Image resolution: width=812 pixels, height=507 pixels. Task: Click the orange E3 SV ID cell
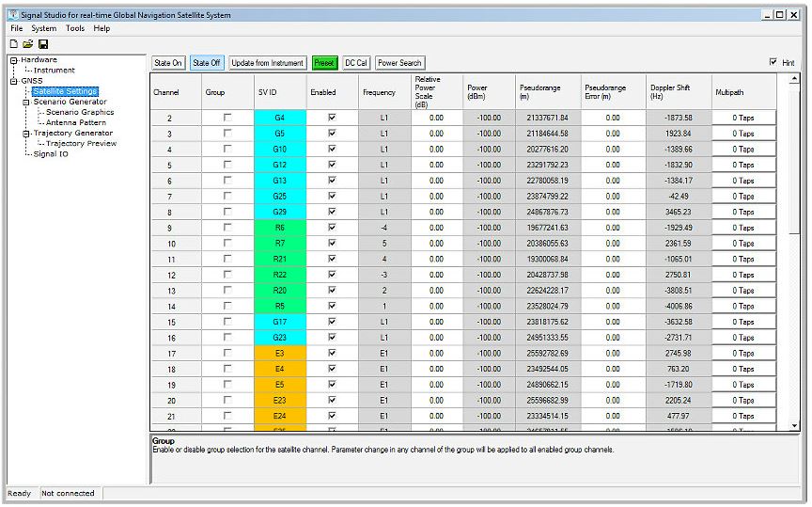280,353
